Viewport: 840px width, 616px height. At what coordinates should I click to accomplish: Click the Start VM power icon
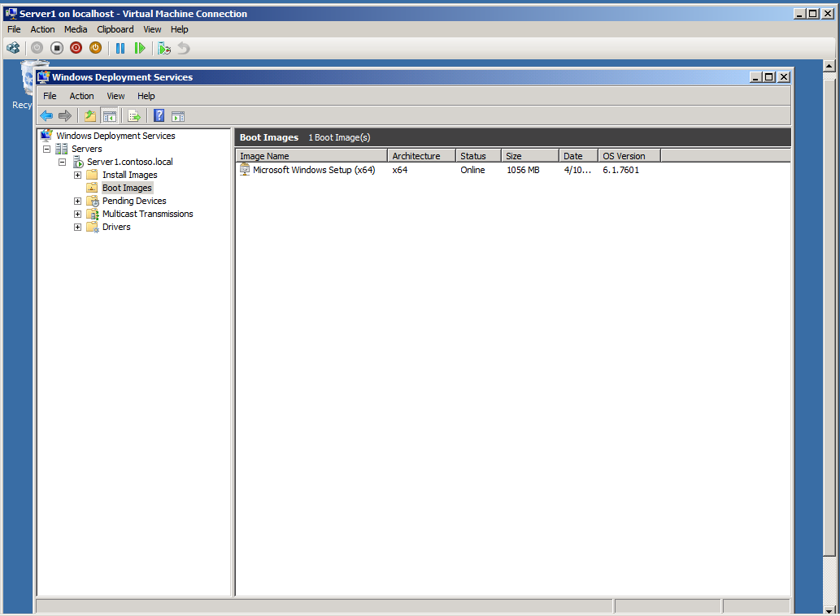(37, 48)
